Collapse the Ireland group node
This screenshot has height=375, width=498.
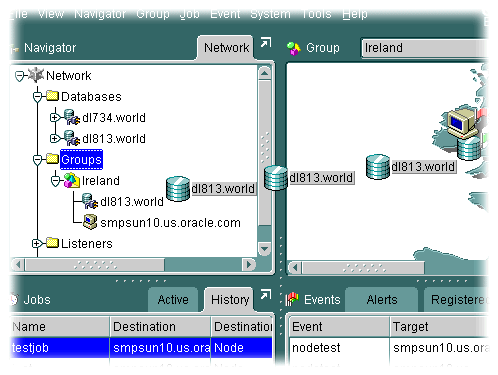click(x=55, y=181)
